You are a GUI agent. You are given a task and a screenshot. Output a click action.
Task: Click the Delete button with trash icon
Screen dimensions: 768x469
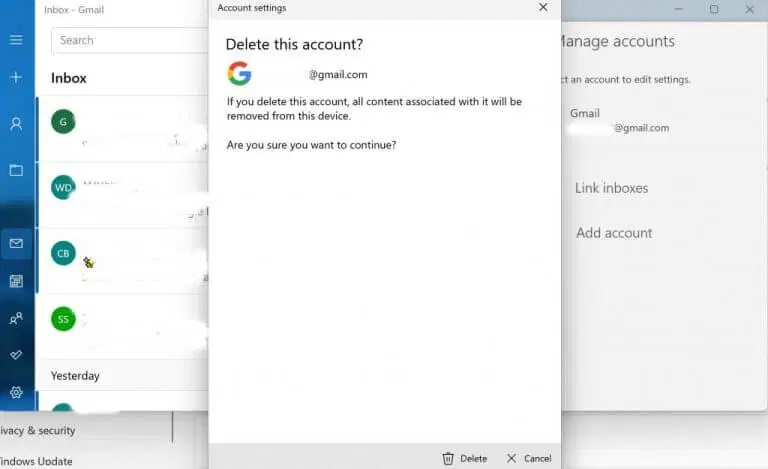point(465,459)
